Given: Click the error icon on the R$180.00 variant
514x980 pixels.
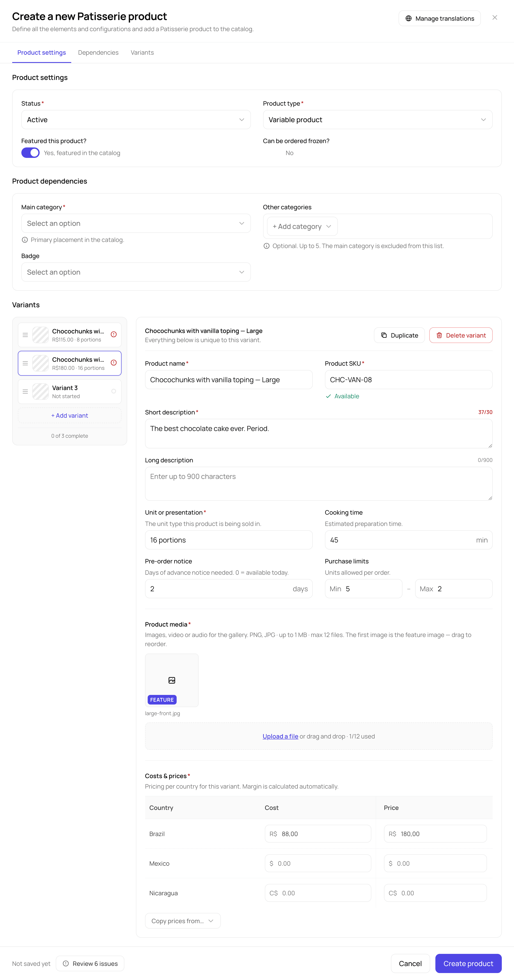Looking at the screenshot, I should [x=113, y=363].
